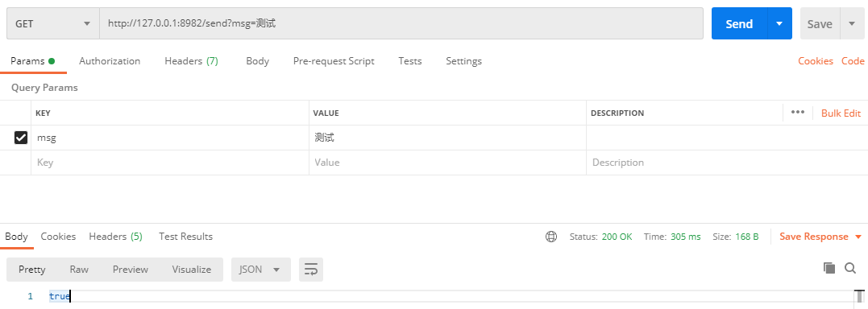868x309 pixels.
Task: Switch to the Raw response view
Action: pos(79,270)
